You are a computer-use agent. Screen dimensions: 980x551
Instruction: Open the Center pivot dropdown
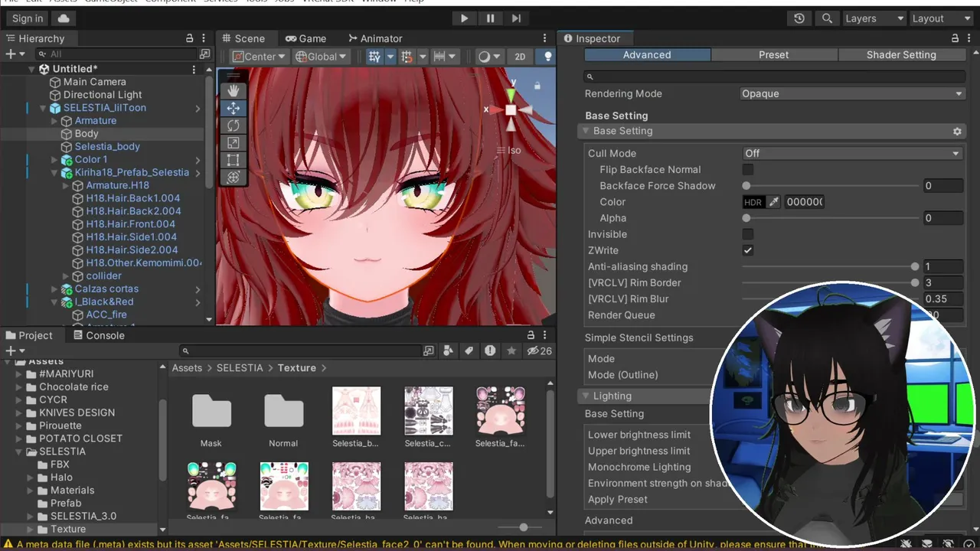(x=259, y=57)
